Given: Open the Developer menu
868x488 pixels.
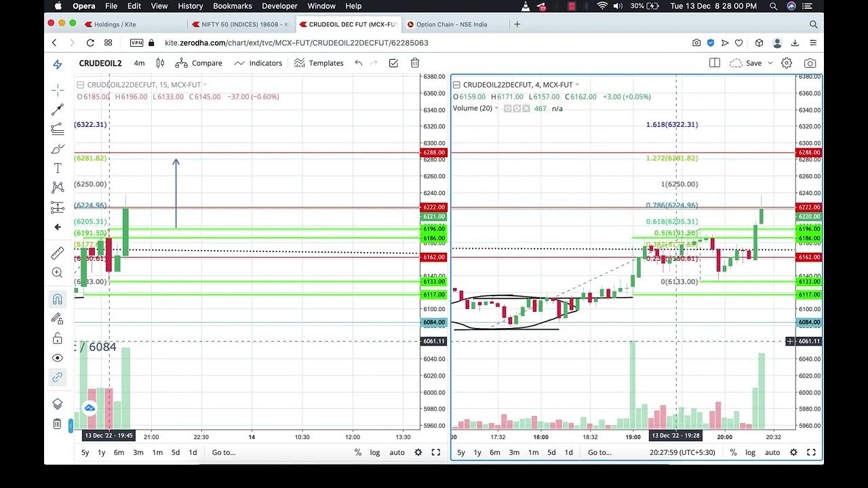Looking at the screenshot, I should pos(279,5).
